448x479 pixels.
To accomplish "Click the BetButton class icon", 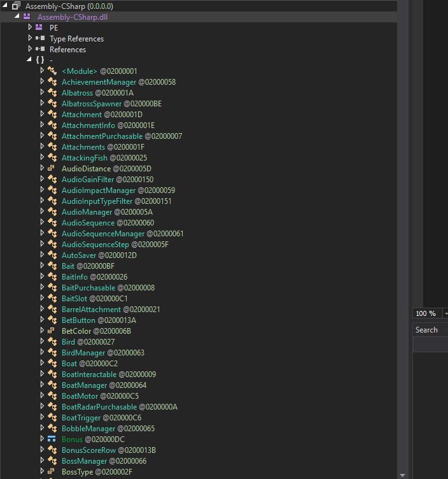I will (52, 320).
